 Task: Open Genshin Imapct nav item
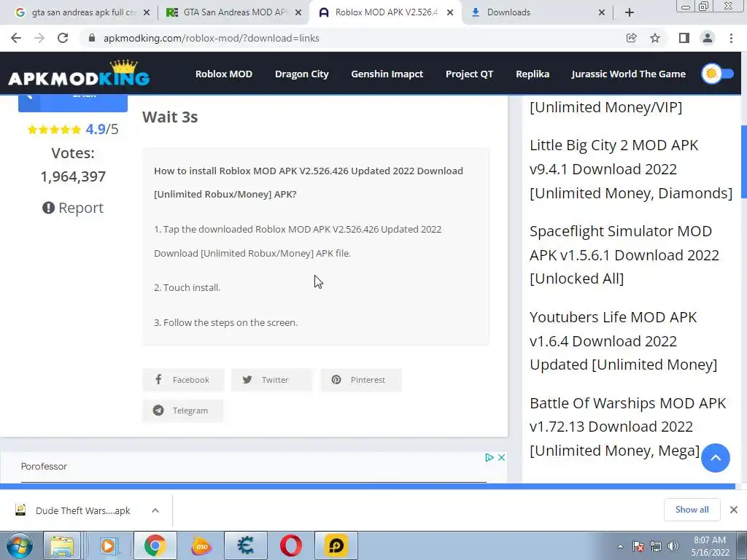(387, 74)
